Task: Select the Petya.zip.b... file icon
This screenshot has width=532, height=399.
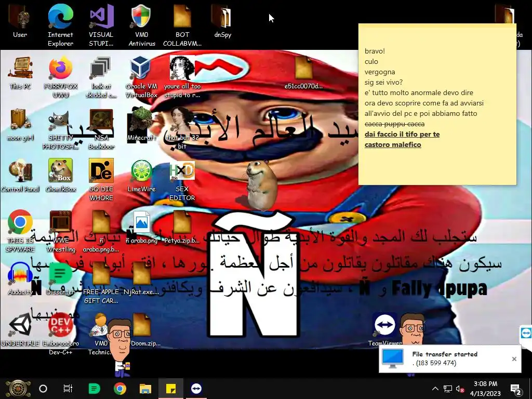Action: (182, 222)
